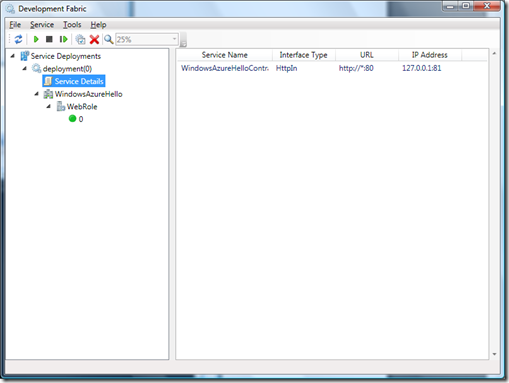Click the deployment(0) gear icon
Screen dimensions: 509x383
click(x=36, y=68)
